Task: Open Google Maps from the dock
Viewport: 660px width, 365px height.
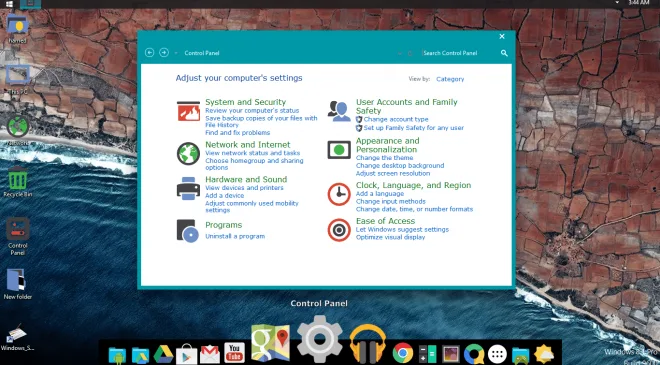Action: click(270, 343)
